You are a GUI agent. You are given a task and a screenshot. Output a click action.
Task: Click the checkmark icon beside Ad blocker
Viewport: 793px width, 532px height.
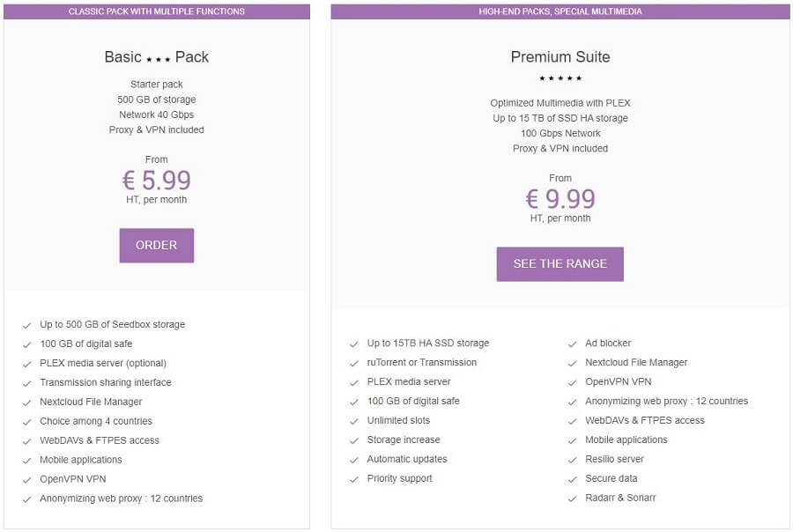pos(572,344)
